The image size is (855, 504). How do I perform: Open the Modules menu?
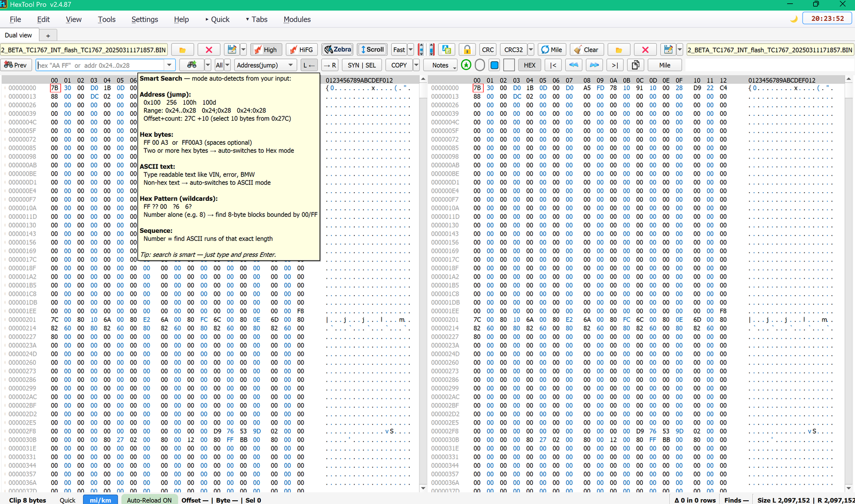coord(297,19)
